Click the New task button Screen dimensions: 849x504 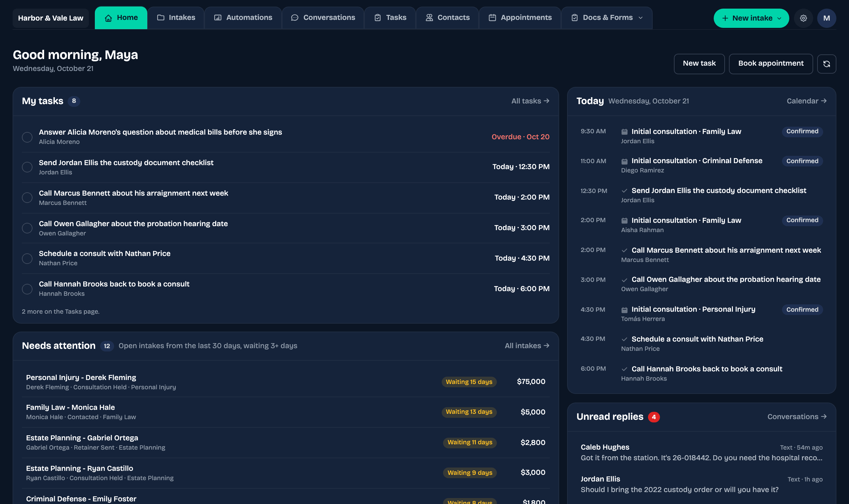pos(699,64)
